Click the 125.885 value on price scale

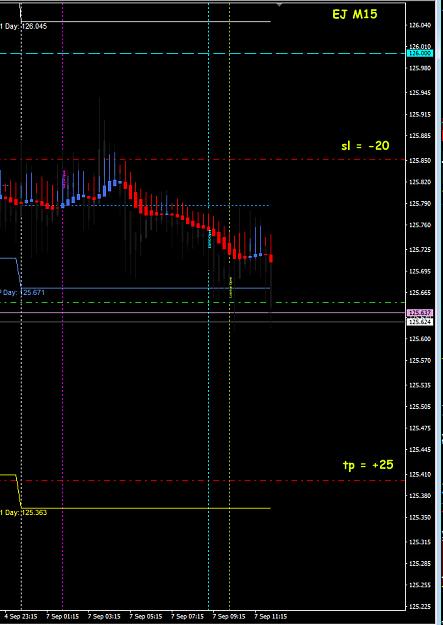[x=420, y=136]
